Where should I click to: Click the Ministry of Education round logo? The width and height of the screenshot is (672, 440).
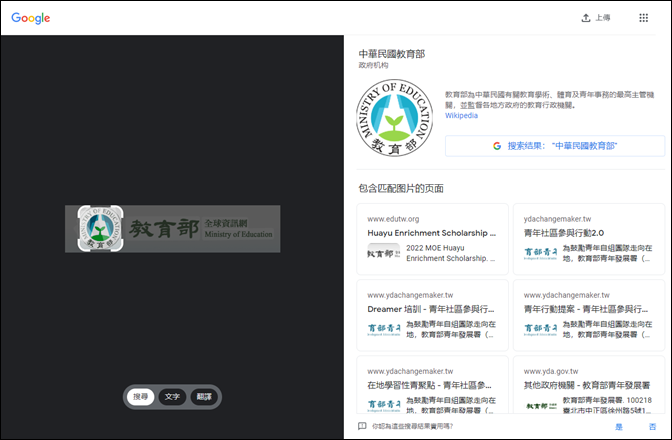tap(394, 118)
